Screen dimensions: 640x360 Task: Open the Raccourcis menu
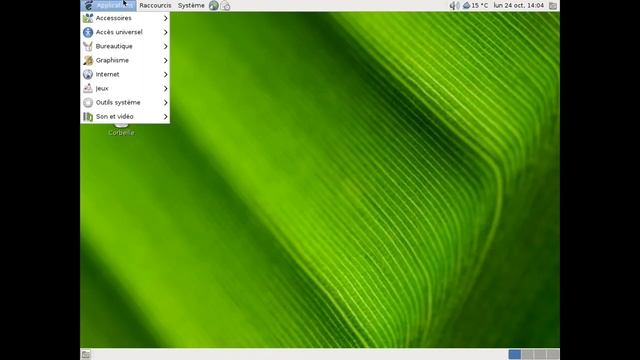pos(155,5)
